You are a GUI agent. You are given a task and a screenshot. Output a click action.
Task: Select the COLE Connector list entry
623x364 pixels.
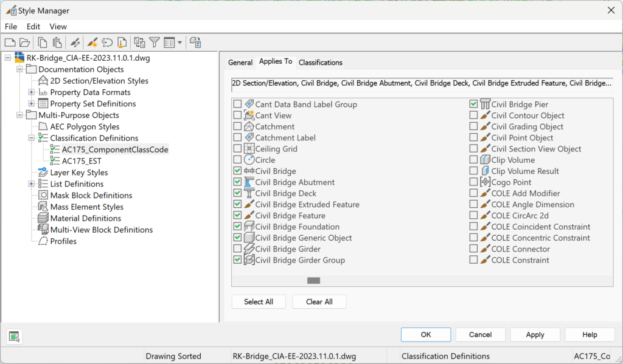coord(521,249)
